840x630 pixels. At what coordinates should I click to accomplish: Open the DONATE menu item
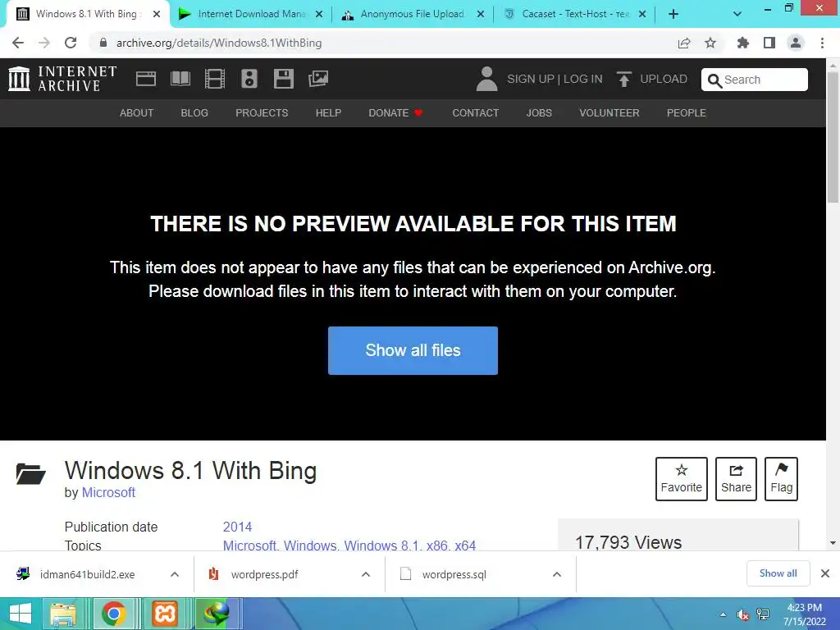[396, 113]
